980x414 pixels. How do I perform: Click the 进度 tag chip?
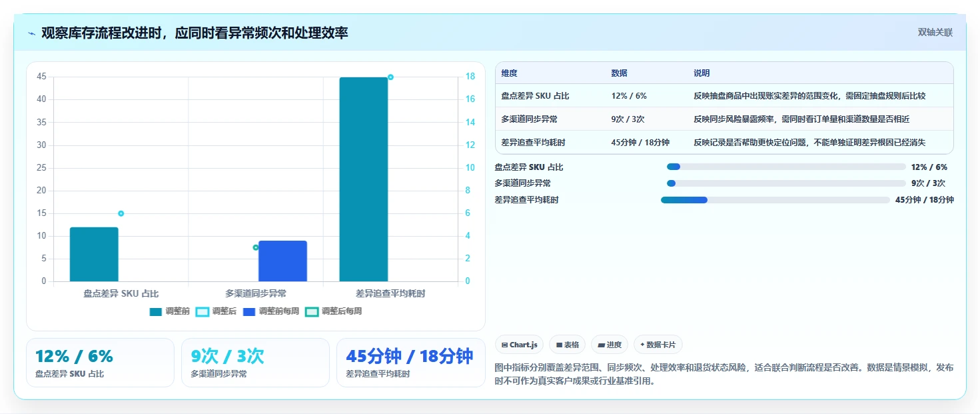[x=610, y=345]
